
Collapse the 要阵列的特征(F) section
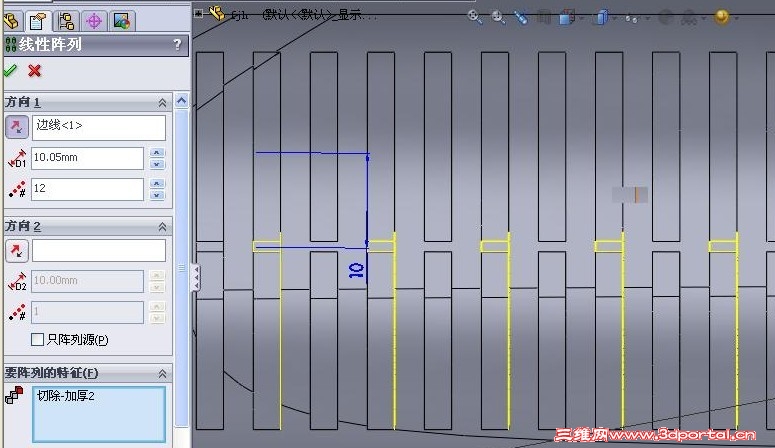pyautogui.click(x=162, y=374)
